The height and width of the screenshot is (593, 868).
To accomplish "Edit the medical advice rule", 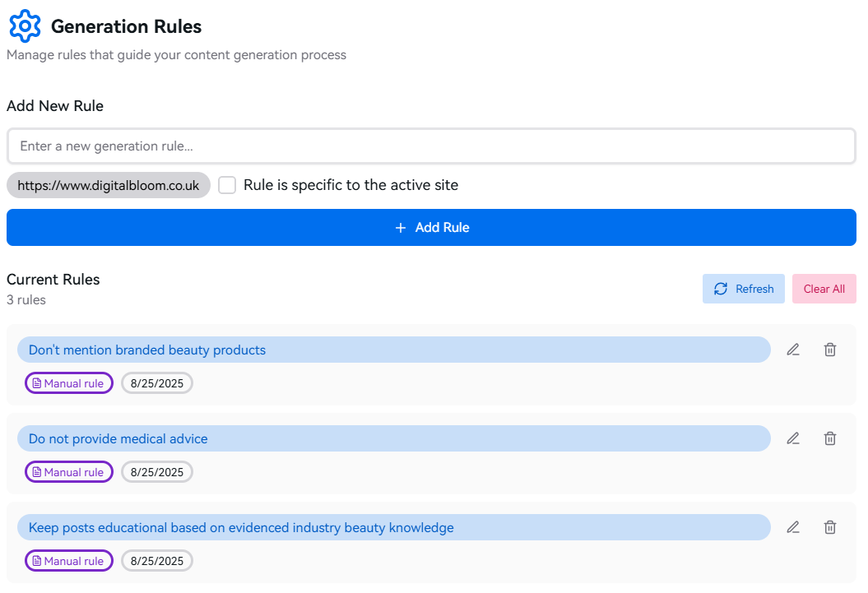I will (x=792, y=438).
